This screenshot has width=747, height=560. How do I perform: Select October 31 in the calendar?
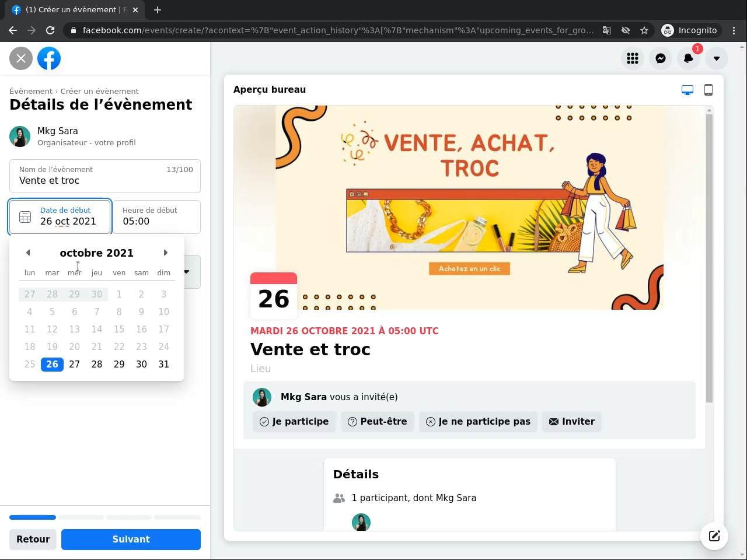pos(164,364)
